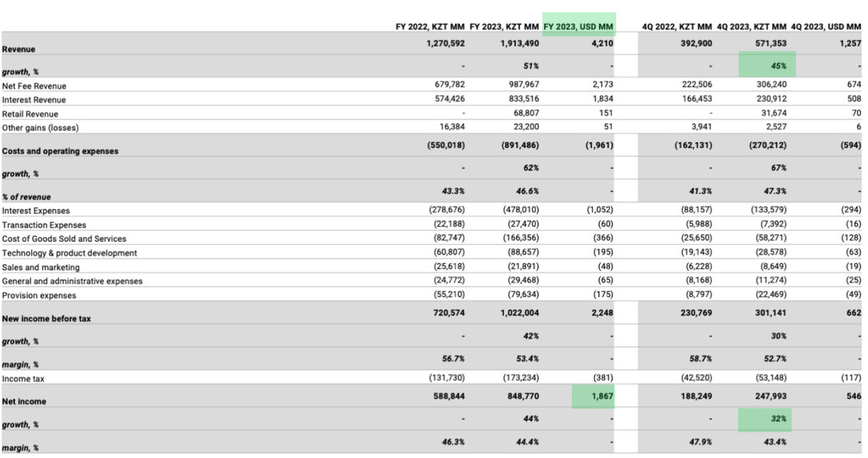Click the 'Income tax' row label

point(23,379)
